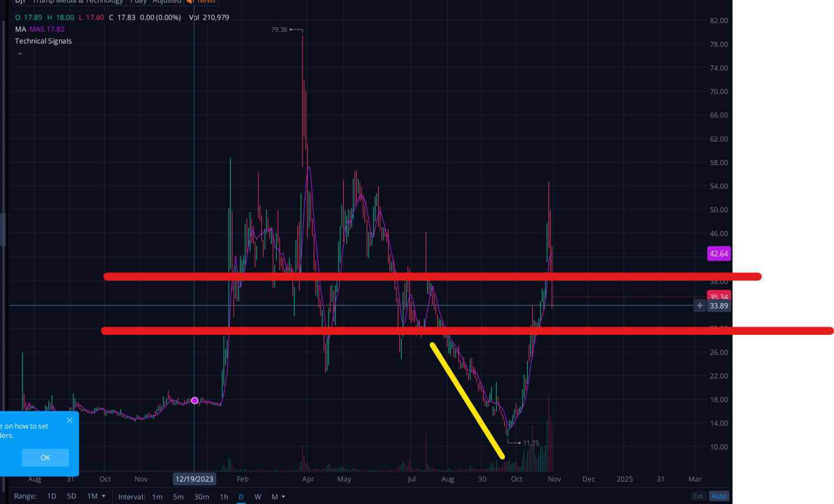Image resolution: width=834 pixels, height=504 pixels.
Task: Click the plus icon on the crosshair price line
Action: click(700, 305)
